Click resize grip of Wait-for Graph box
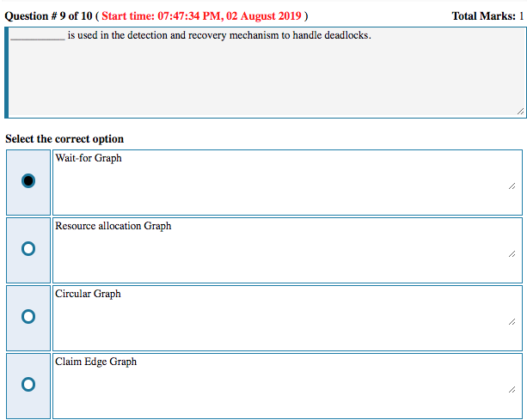 coord(512,186)
